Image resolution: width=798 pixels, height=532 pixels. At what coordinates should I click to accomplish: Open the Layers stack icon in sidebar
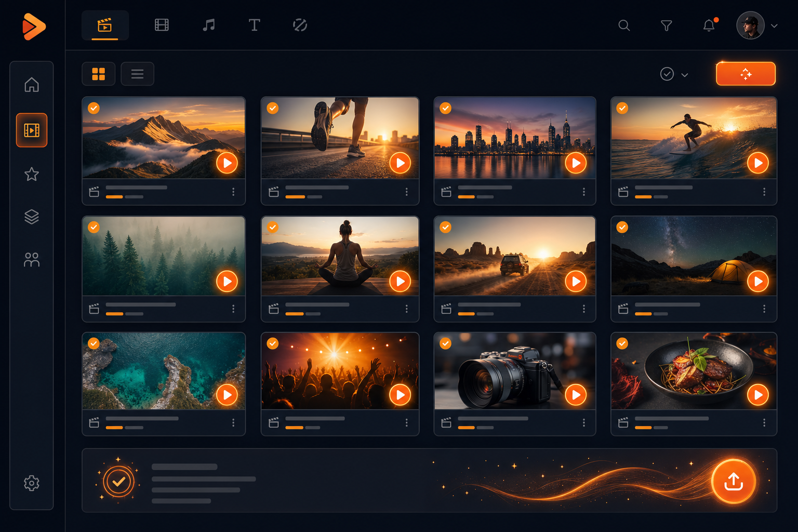[32, 217]
